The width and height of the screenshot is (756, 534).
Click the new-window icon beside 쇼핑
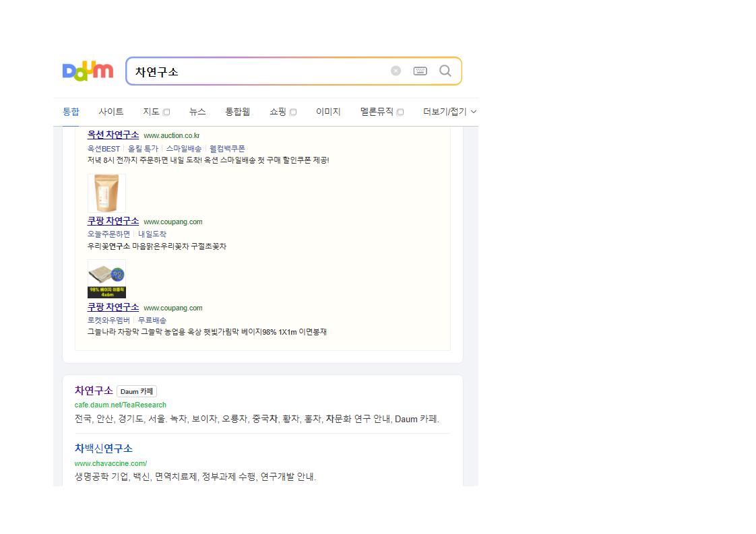293,112
